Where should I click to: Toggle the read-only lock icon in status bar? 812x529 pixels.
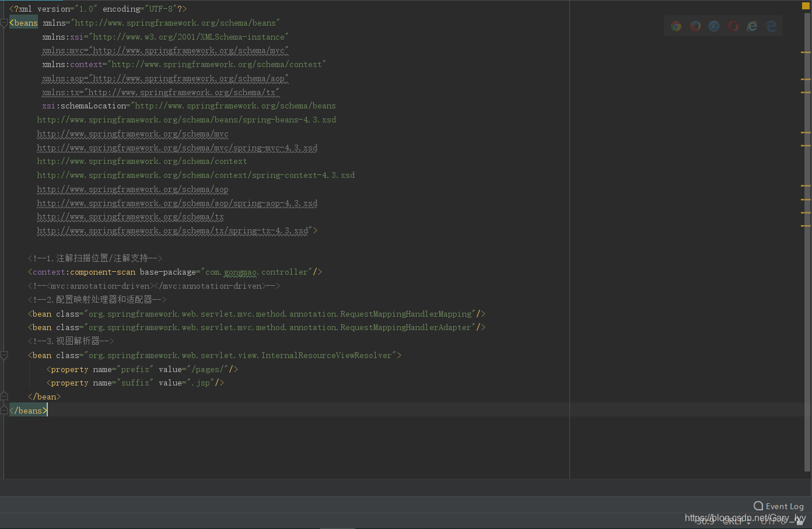(800, 521)
